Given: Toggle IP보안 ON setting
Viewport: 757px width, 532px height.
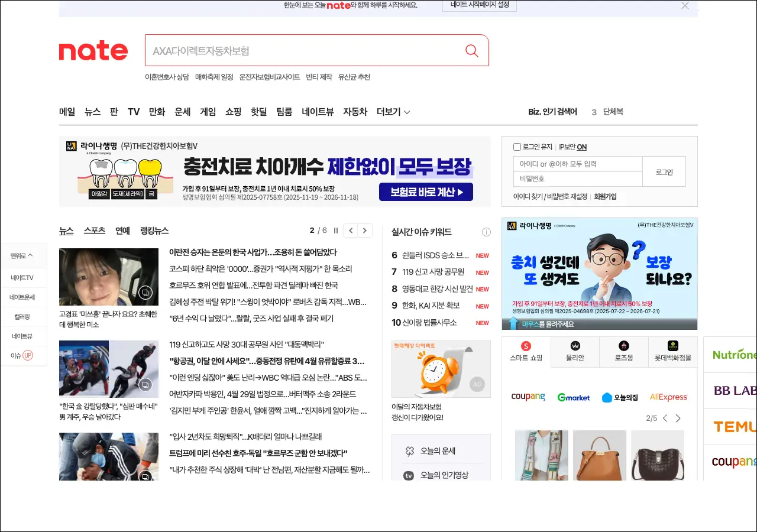Looking at the screenshot, I should pos(572,147).
